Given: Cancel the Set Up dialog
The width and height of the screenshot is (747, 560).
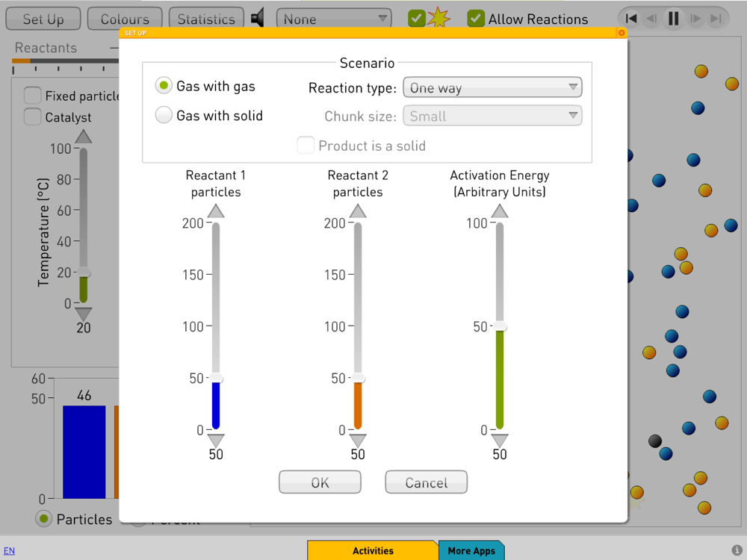Looking at the screenshot, I should [x=426, y=482].
